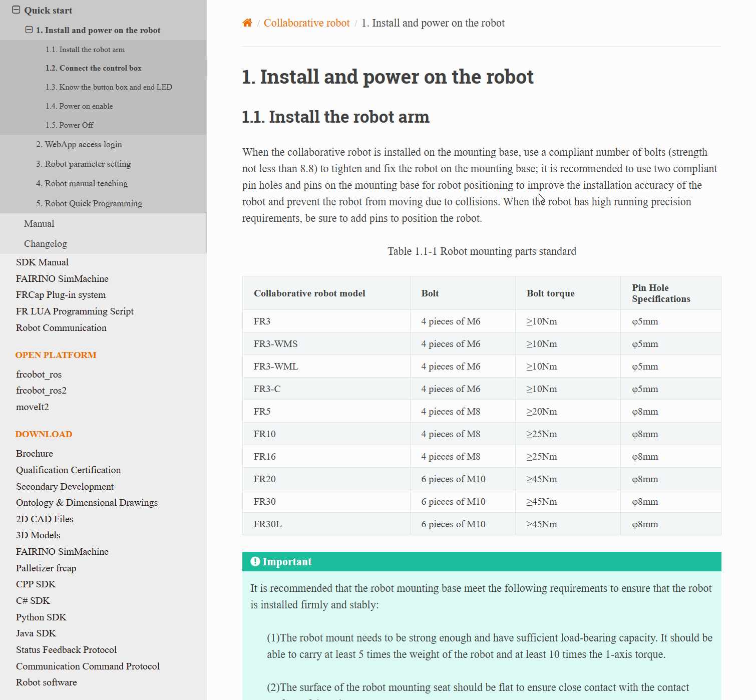Viewport: 756px width, 700px height.
Task: Open the Changelog page
Action: (x=46, y=244)
